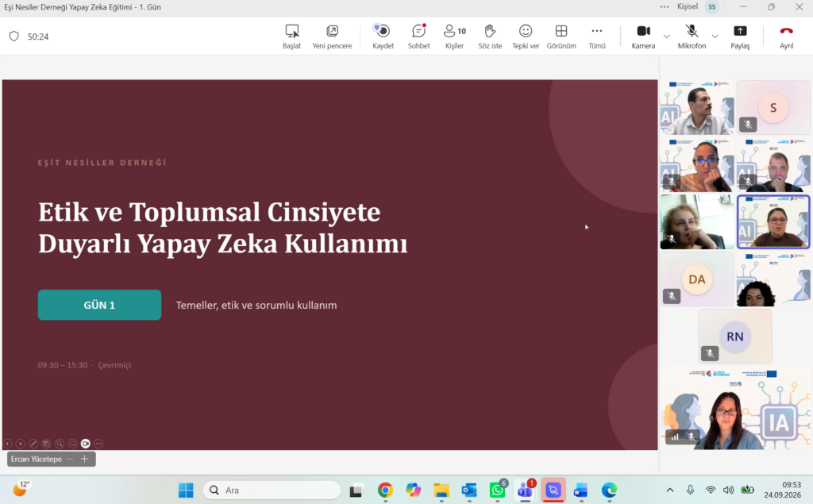Start recording with Kaydet button
The height and width of the screenshot is (504, 813).
click(383, 37)
